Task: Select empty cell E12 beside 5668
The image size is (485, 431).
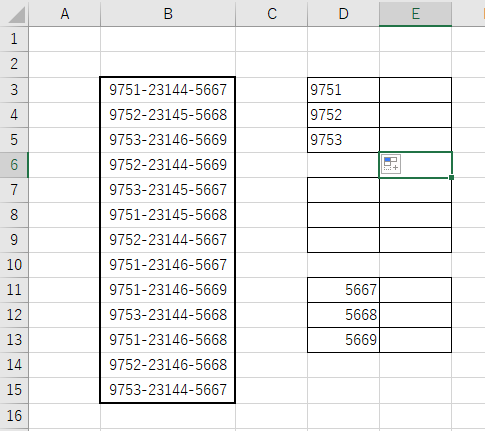Action: pyautogui.click(x=415, y=315)
